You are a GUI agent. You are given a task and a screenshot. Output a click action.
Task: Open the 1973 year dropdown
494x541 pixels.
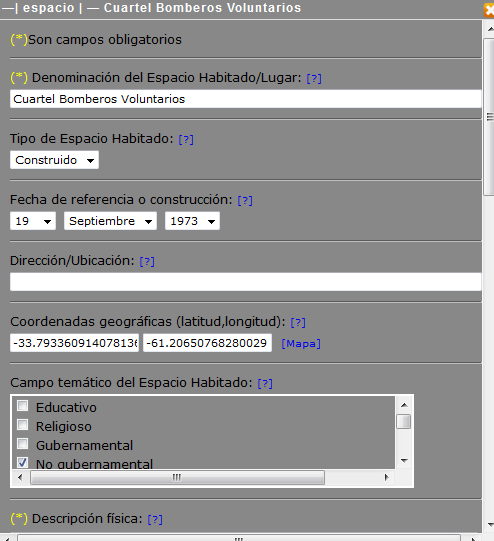[x=192, y=221]
